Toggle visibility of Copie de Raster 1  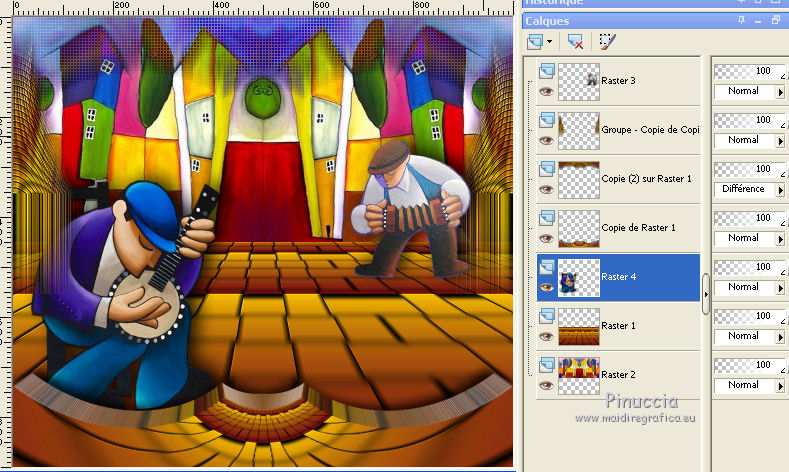point(546,239)
